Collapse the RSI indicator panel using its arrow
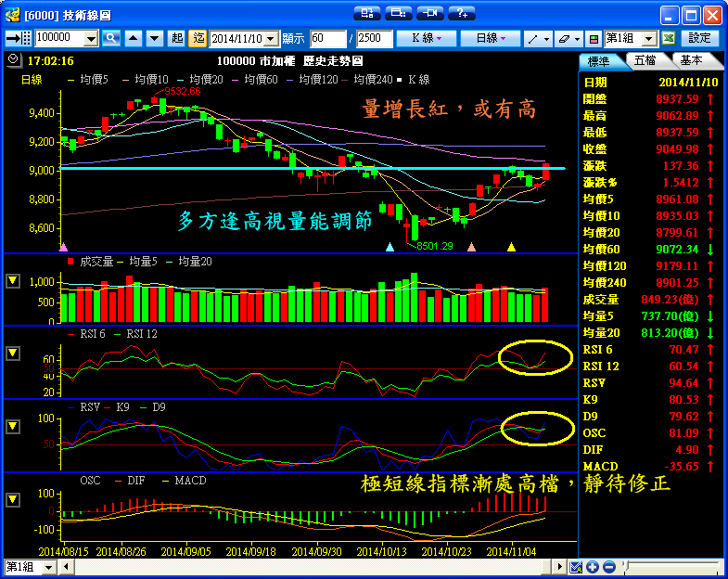 pyautogui.click(x=13, y=354)
